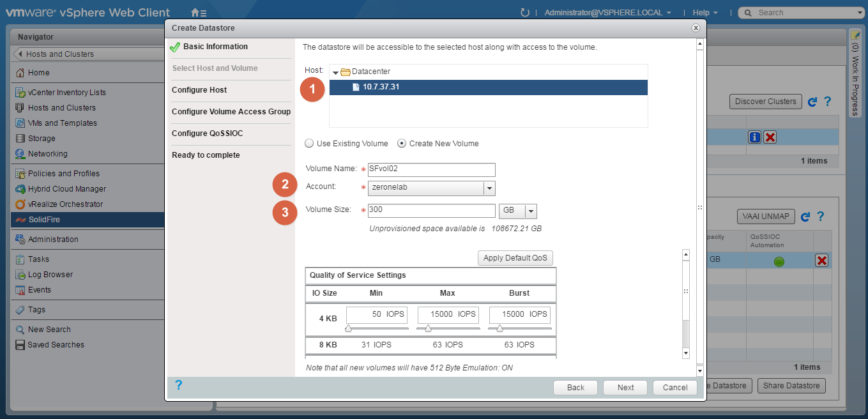
Task: Open the Administrator@VSPHERE.LOCAL user menu
Action: tap(607, 12)
